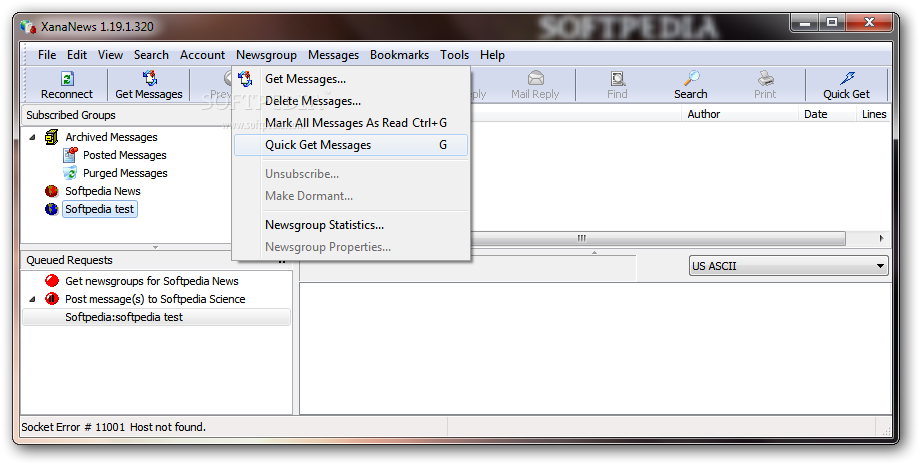
Task: Open the Account menu
Action: (202, 55)
